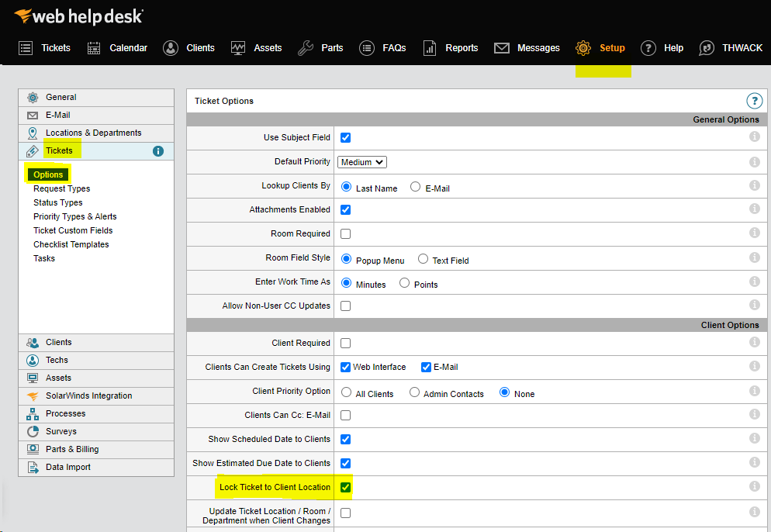The image size is (771, 532).
Task: Open the Calendar icon in top navigation
Action: (94, 48)
